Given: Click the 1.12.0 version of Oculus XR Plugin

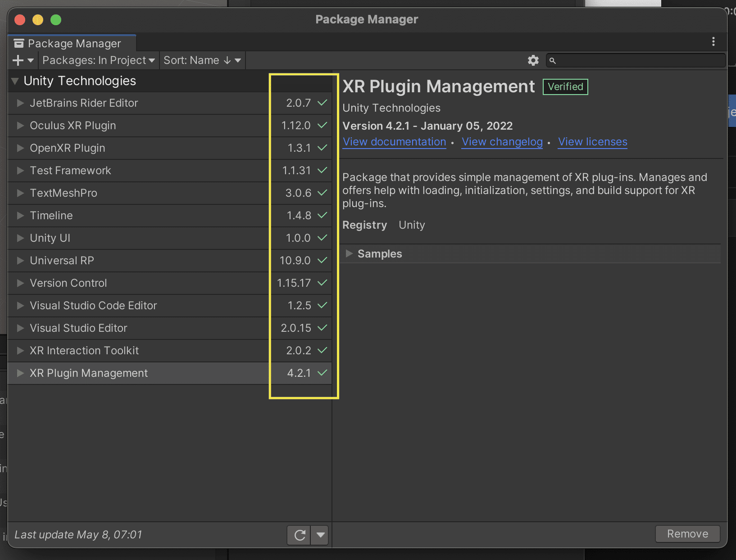Looking at the screenshot, I should [x=296, y=126].
